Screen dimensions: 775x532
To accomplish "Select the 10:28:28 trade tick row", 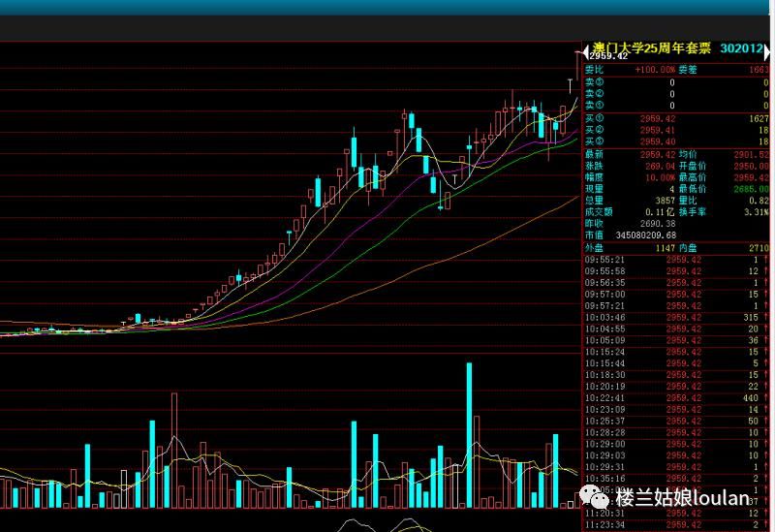I will coord(676,432).
